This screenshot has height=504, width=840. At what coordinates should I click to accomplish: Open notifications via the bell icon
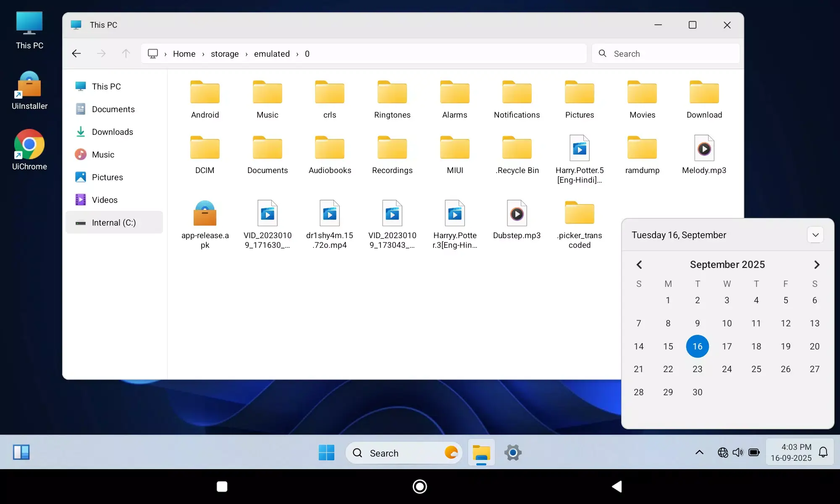click(x=822, y=452)
